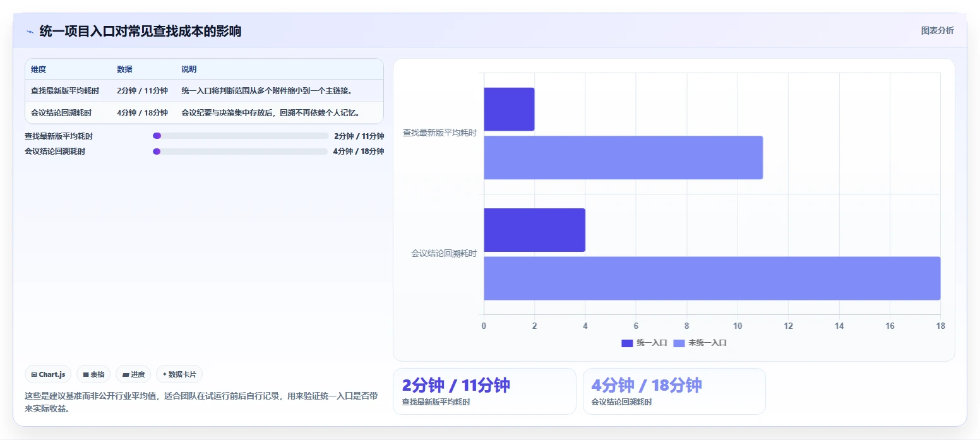Click the light bar for 查找最新版平均耗时
Image resolution: width=980 pixels, height=440 pixels.
coord(623,157)
